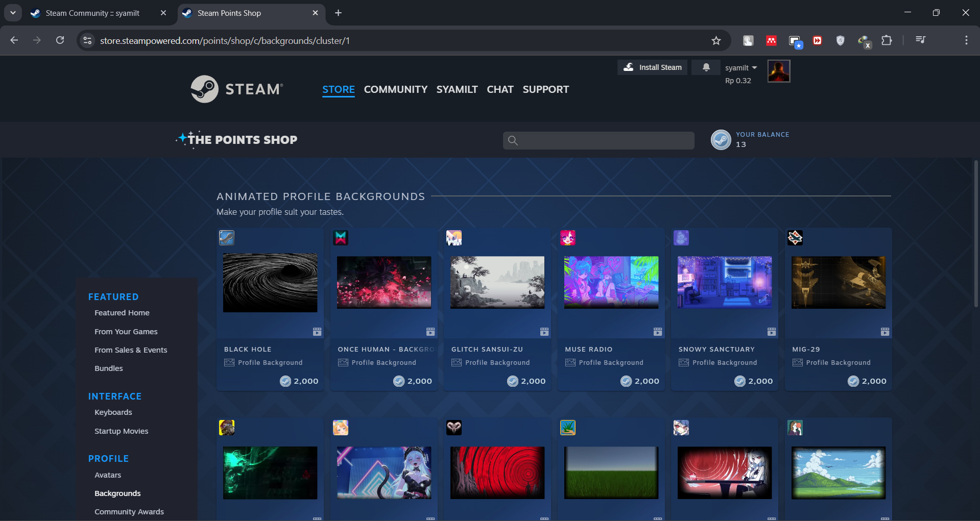
Task: Switch to the Steam Community syamilt tab
Action: [92, 13]
